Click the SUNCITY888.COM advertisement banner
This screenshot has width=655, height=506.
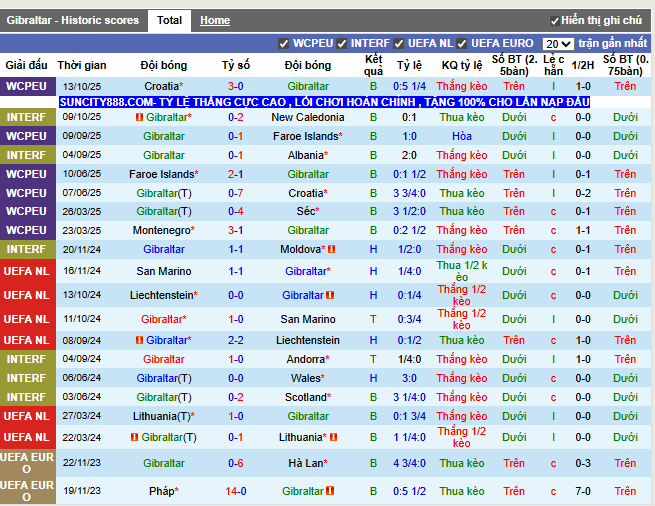[325, 102]
